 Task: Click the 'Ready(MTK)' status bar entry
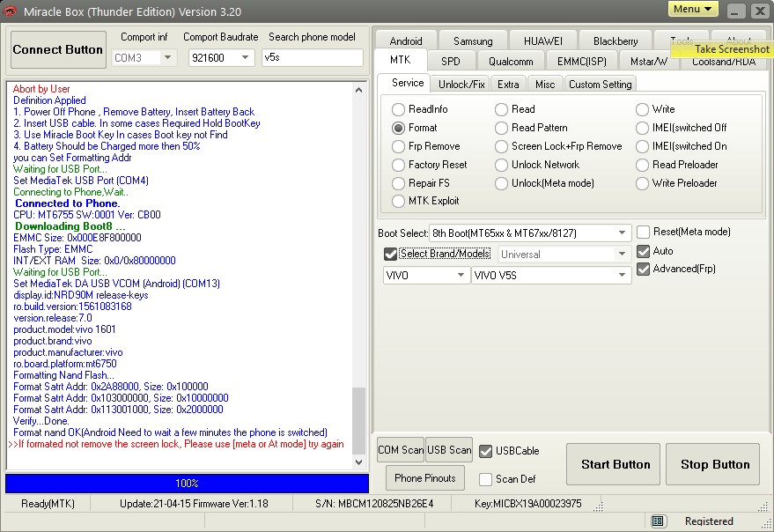[48, 504]
